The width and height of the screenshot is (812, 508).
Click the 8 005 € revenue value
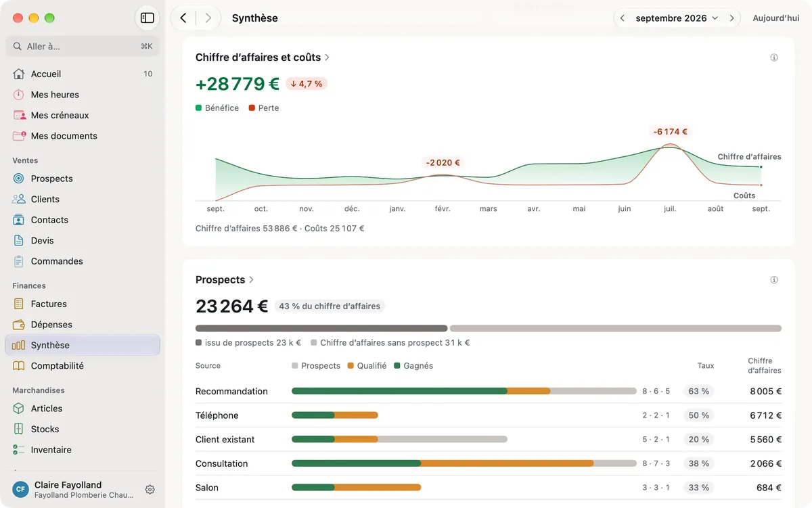765,392
